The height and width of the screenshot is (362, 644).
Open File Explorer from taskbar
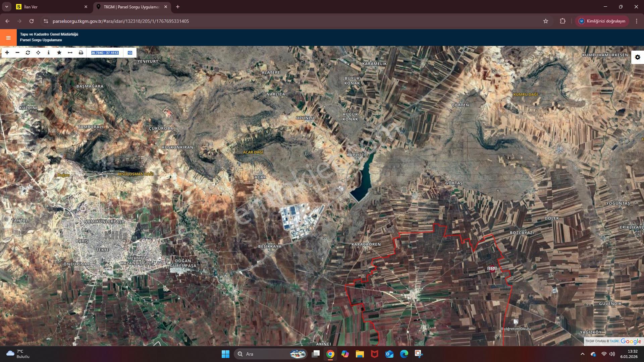pyautogui.click(x=360, y=354)
